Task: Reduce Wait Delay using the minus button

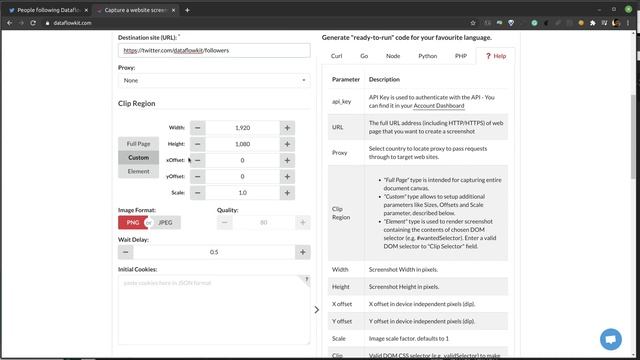Action: 126,252
